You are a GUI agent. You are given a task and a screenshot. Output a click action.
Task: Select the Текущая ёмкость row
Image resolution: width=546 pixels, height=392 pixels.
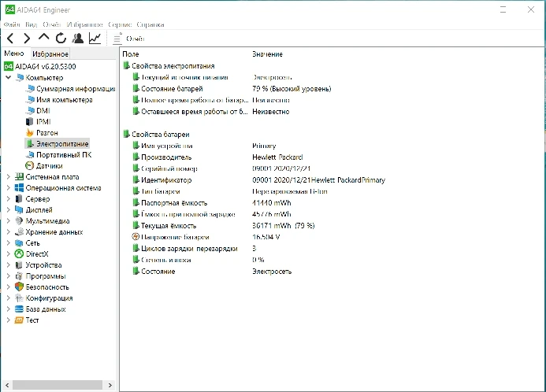tap(224, 226)
